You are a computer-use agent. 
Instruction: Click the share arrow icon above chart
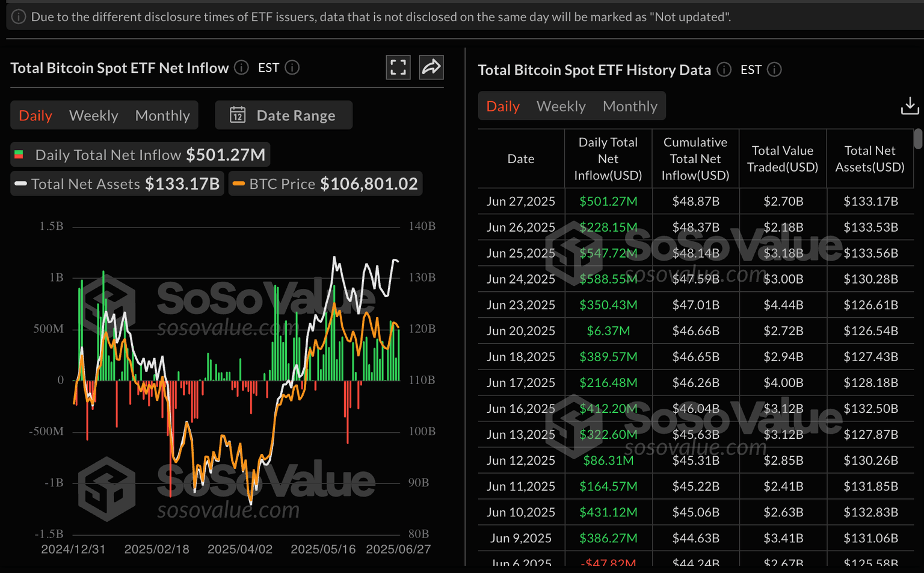431,67
